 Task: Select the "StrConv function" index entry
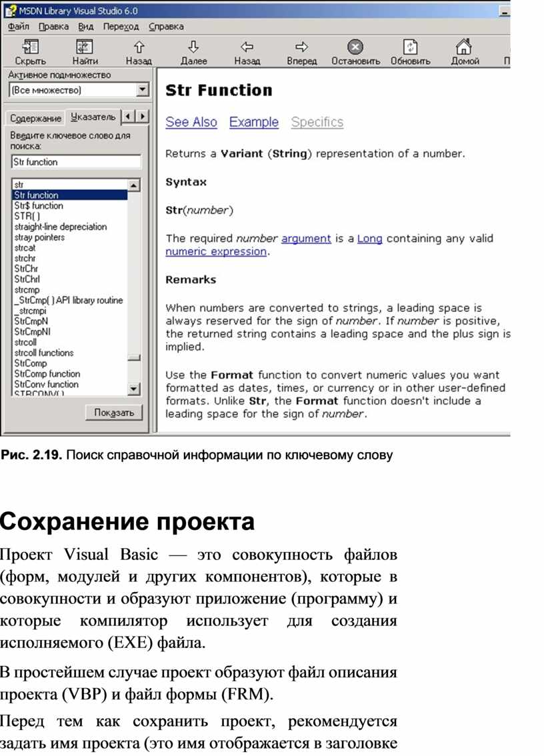[46, 384]
